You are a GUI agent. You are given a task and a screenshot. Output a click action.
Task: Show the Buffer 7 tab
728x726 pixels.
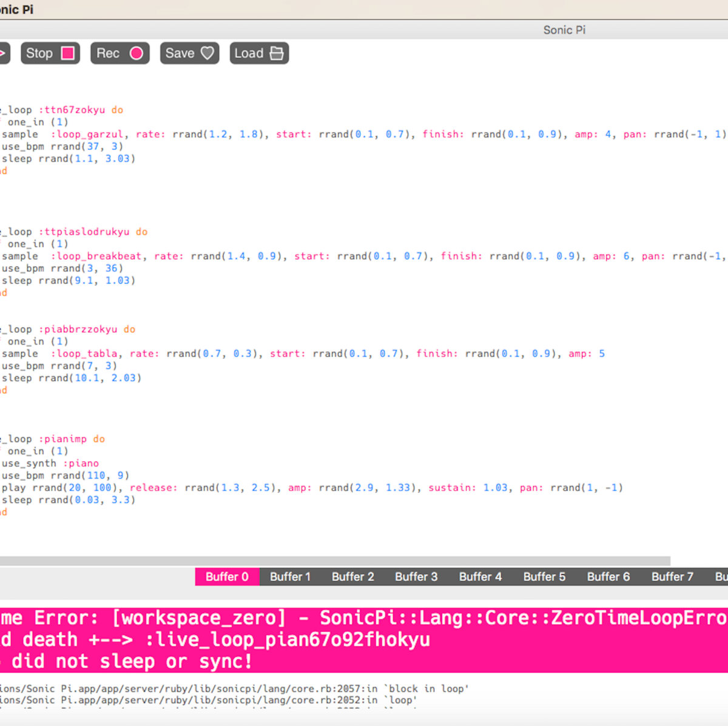[672, 577]
